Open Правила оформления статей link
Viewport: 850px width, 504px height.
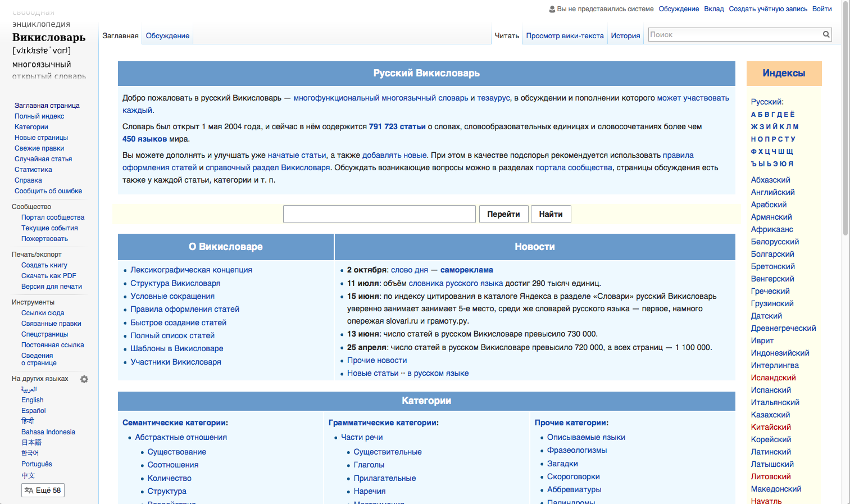185,309
